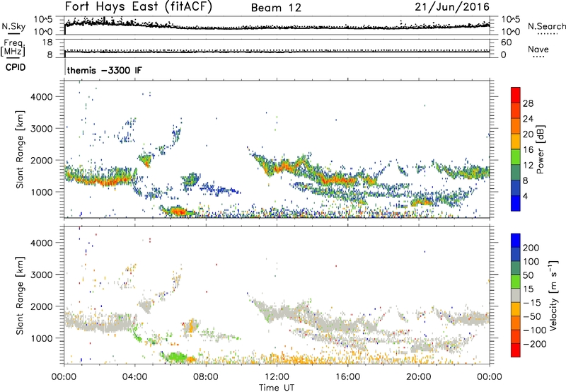566x392 pixels.
Task: Click the date '21/Jun/2016'
Action: (451, 7)
